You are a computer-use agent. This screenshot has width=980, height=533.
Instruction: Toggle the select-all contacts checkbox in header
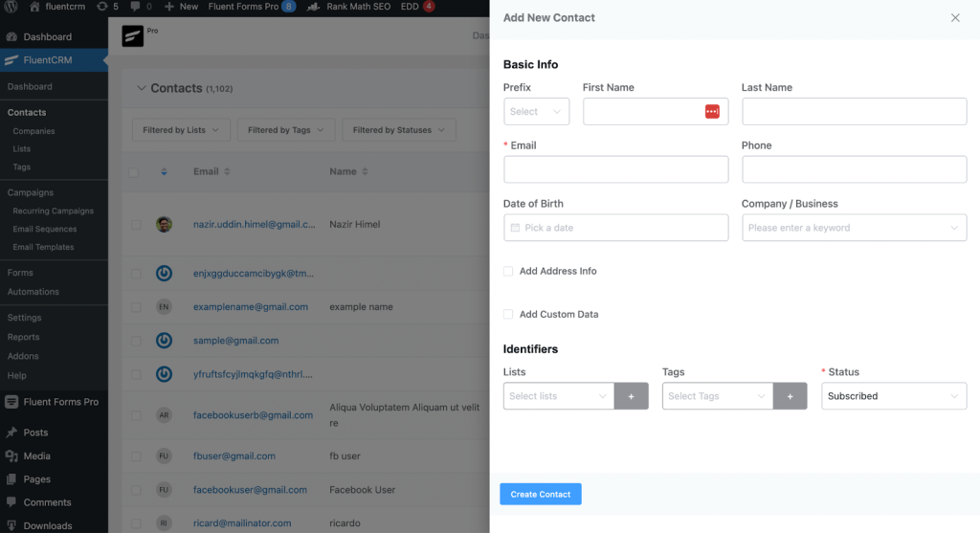point(134,172)
